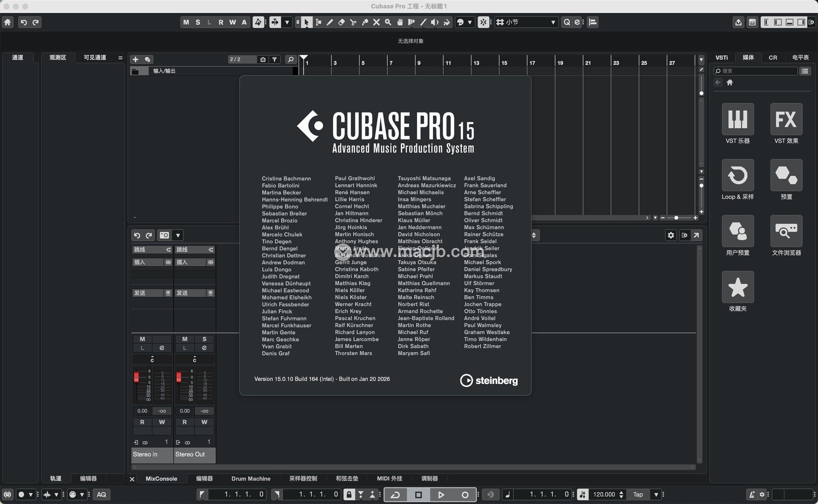The width and height of the screenshot is (818, 504).
Task: Open the 小节 grid type dropdown
Action: (x=553, y=22)
